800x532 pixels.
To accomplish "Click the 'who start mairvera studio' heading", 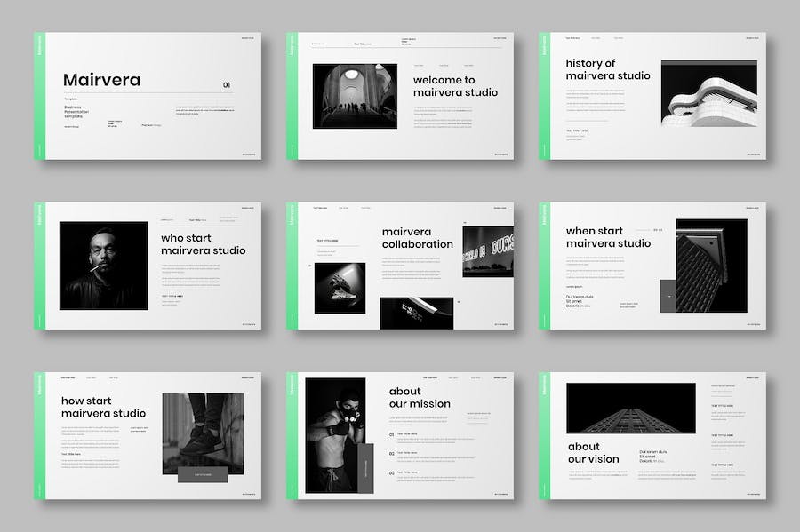I will 203,244.
